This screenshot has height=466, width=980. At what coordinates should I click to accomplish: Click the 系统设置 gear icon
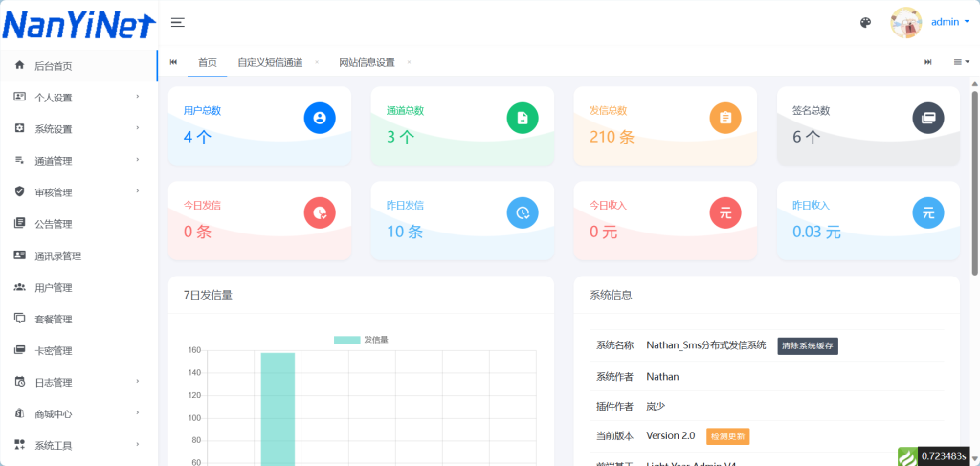coord(19,128)
